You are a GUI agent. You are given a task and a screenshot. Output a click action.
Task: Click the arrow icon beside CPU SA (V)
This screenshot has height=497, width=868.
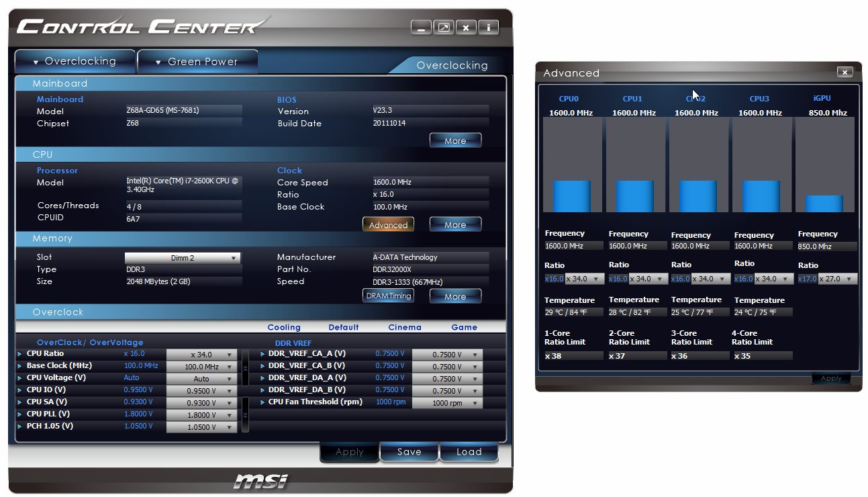coord(19,402)
